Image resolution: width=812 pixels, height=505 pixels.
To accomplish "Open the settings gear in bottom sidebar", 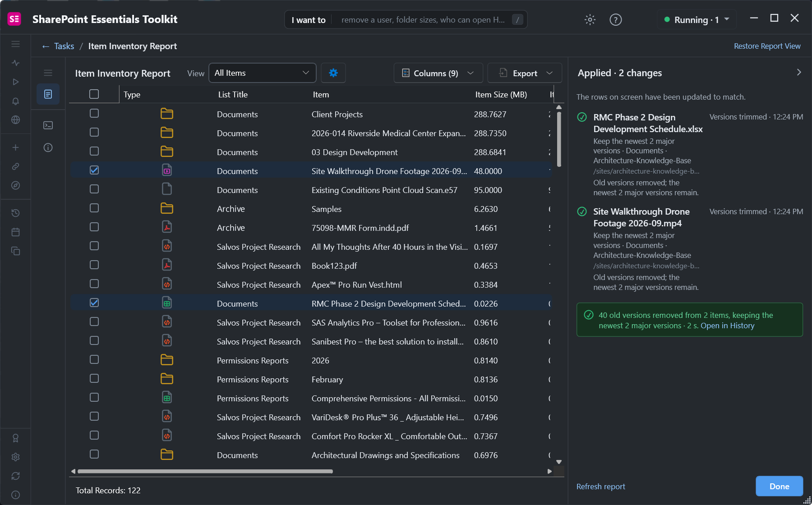I will click(16, 457).
